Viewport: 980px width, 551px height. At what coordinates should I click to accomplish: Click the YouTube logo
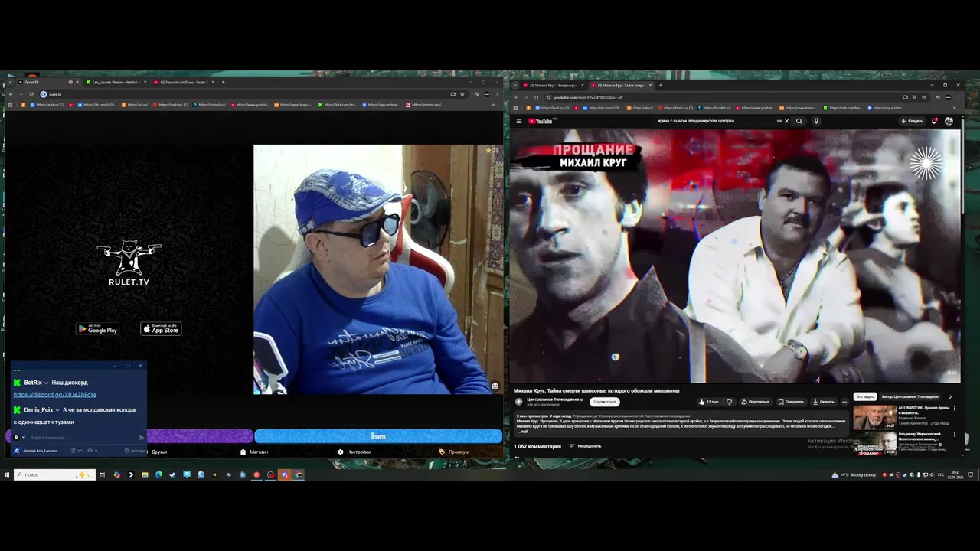(541, 121)
